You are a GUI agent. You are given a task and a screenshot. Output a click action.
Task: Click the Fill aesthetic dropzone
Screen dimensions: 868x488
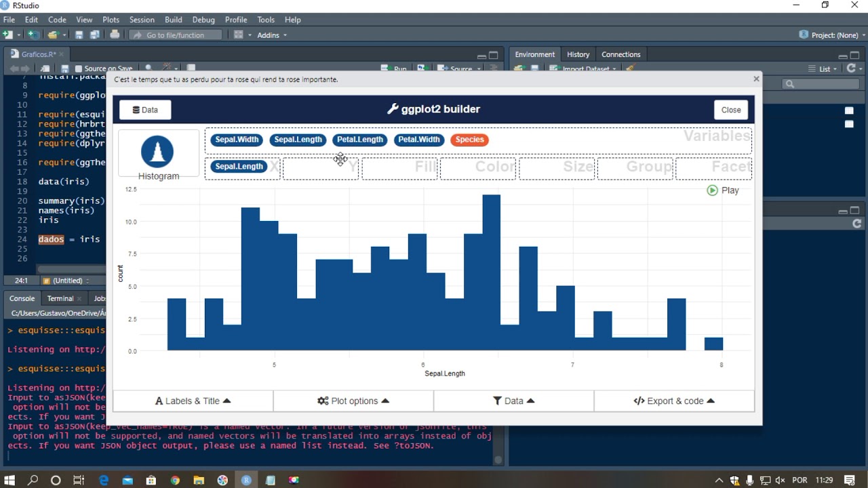tap(399, 167)
